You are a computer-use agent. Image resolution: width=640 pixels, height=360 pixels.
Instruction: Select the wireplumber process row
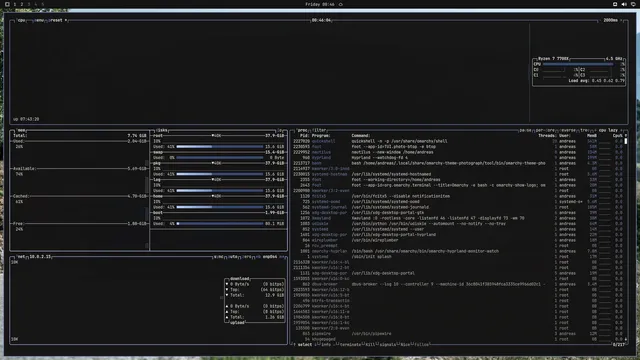pos(458,240)
